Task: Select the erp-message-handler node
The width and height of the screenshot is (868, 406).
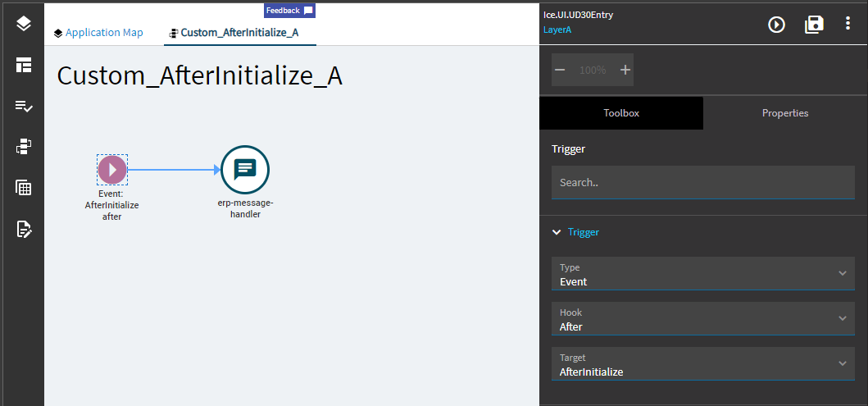Action: coord(245,170)
